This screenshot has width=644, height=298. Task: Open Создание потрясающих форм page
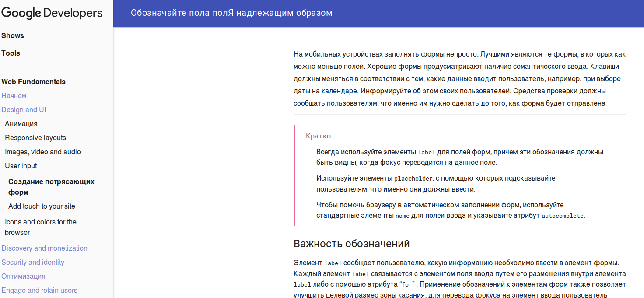[52, 187]
